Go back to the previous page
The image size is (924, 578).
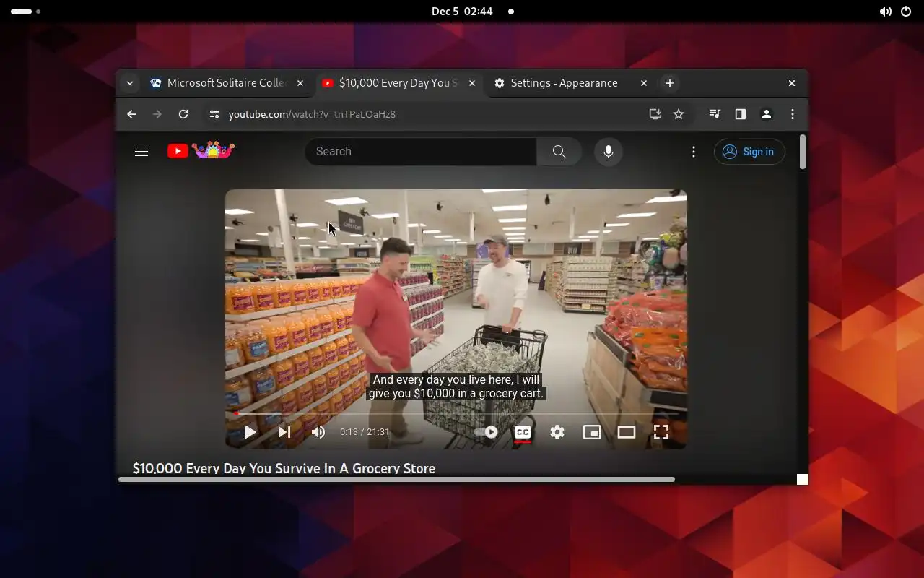click(x=131, y=114)
